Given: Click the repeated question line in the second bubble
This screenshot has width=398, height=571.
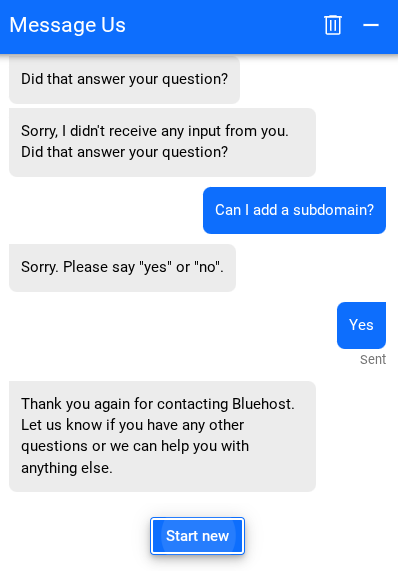Looking at the screenshot, I should pyautogui.click(x=124, y=152).
